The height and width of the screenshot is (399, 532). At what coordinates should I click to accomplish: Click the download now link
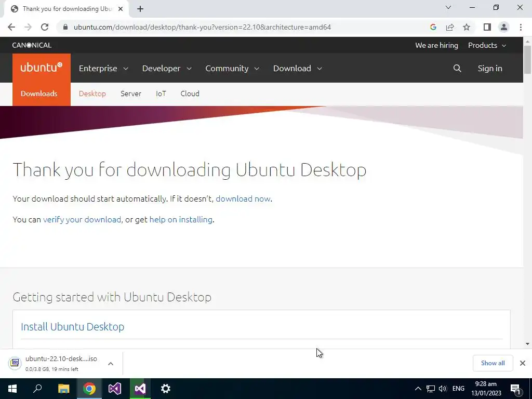(243, 198)
